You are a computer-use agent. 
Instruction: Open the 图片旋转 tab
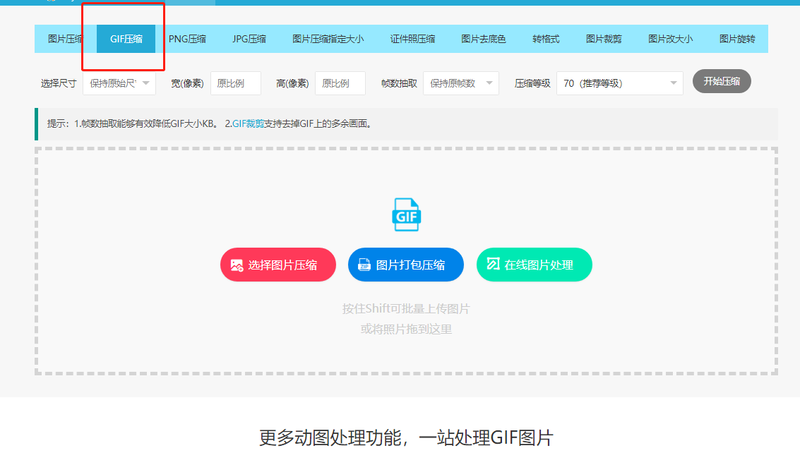coord(737,39)
